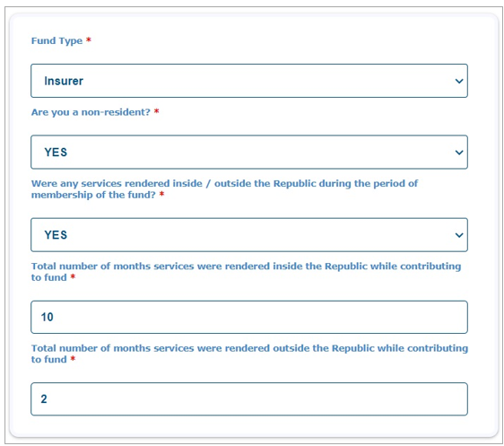Click the red asterisk after 'membership of the fund?'

161,194
